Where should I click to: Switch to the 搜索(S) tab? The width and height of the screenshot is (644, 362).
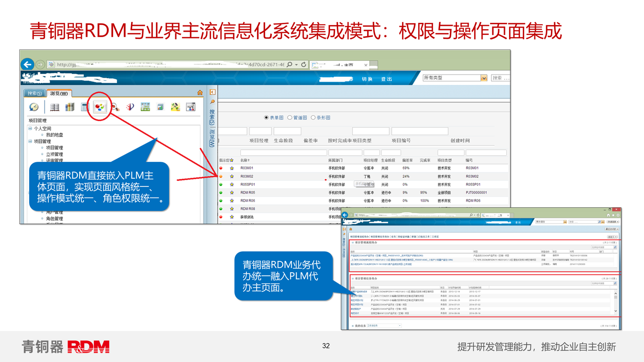(x=34, y=94)
